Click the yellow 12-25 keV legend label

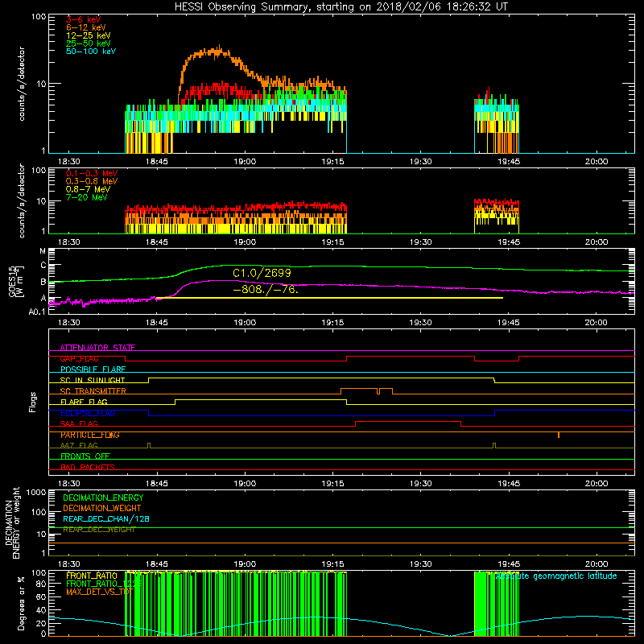coord(89,35)
